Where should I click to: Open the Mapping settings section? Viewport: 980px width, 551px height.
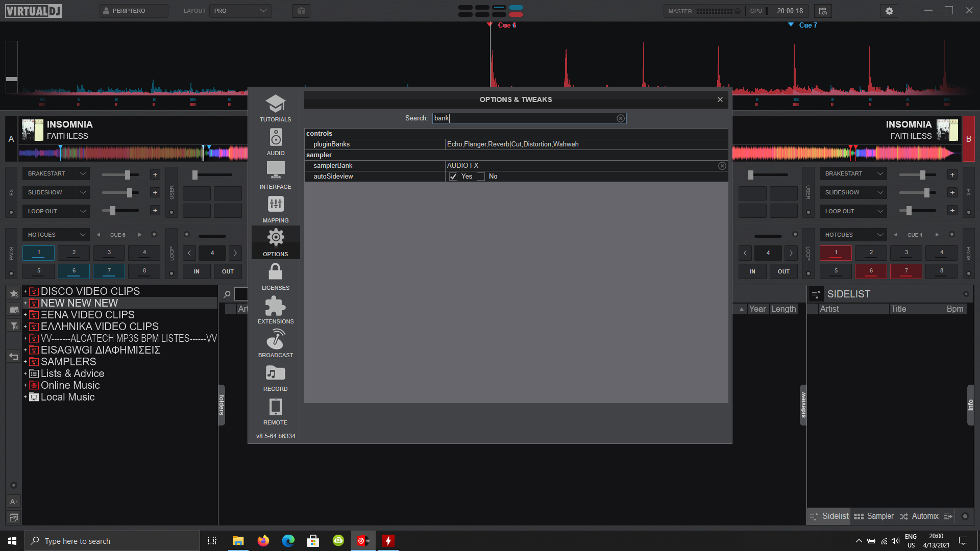tap(275, 209)
